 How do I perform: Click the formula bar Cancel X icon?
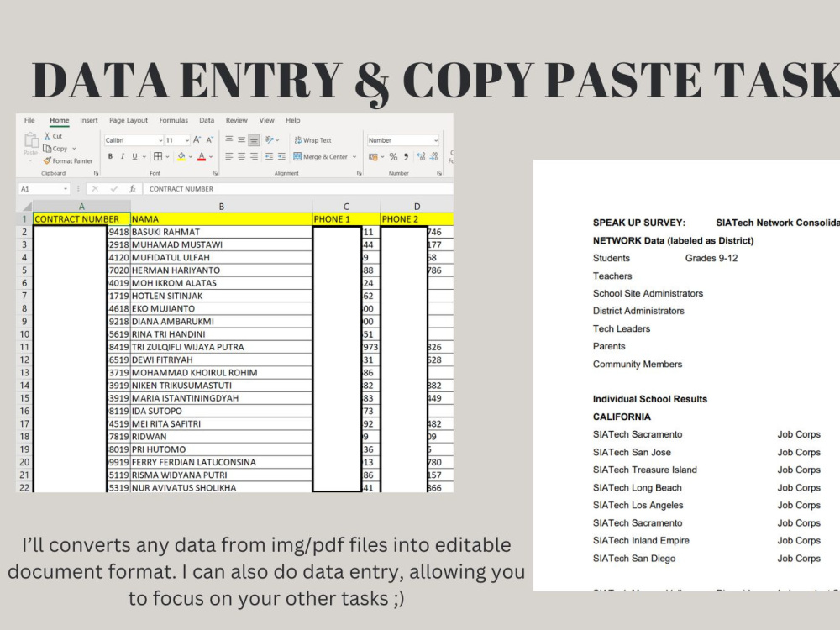point(95,188)
